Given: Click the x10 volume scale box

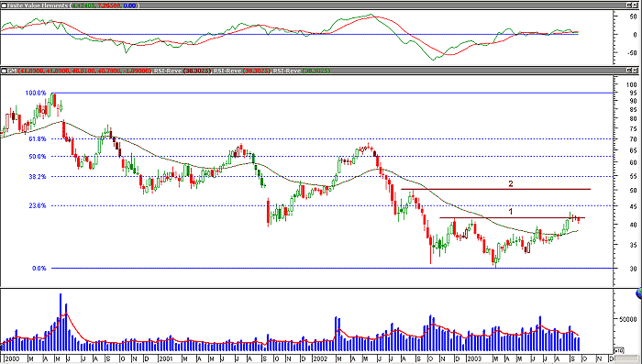Looking at the screenshot, I should (x=620, y=350).
